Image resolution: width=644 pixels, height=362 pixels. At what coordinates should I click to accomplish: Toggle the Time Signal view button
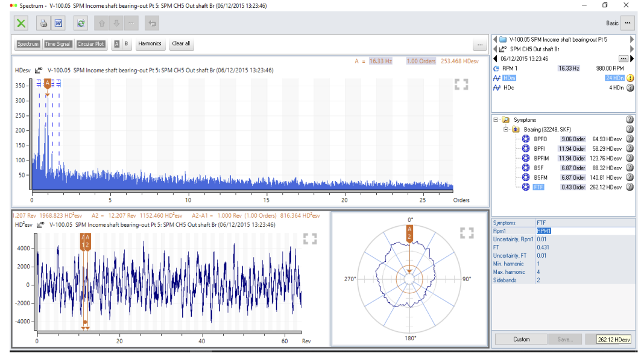(x=58, y=44)
